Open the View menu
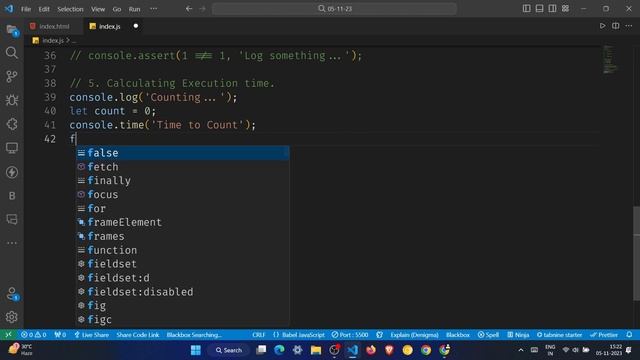Image resolution: width=640 pixels, height=360 pixels. click(x=98, y=9)
